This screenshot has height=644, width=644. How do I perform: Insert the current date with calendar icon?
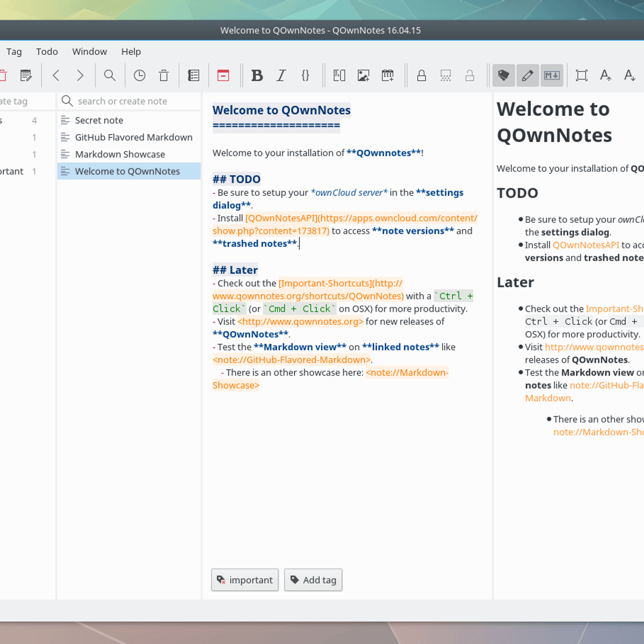387,76
